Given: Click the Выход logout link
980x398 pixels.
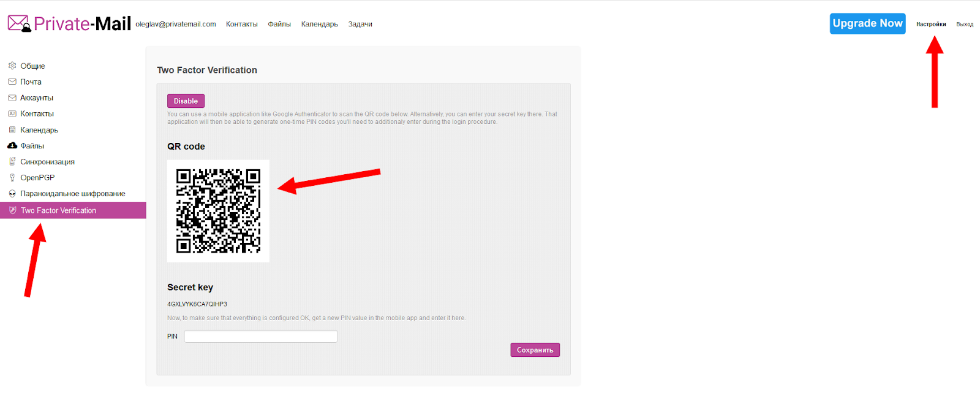Looking at the screenshot, I should coord(965,24).
